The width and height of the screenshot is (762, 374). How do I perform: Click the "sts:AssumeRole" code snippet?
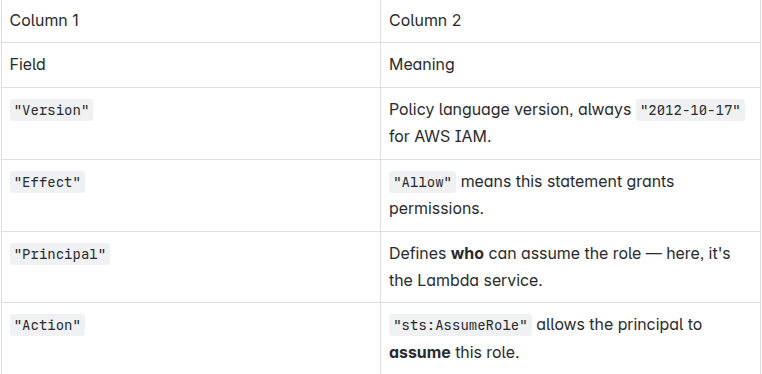tap(460, 325)
